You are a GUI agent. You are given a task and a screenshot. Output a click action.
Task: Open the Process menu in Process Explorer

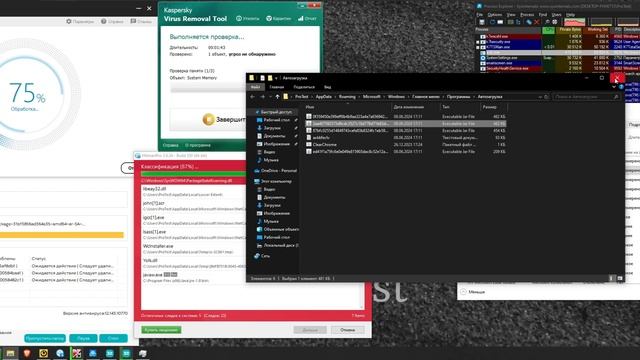point(527,15)
